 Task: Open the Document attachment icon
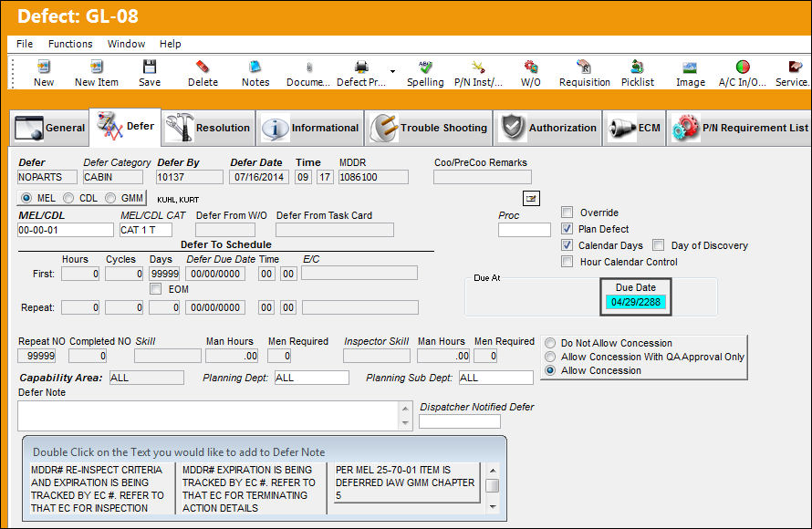(x=308, y=67)
